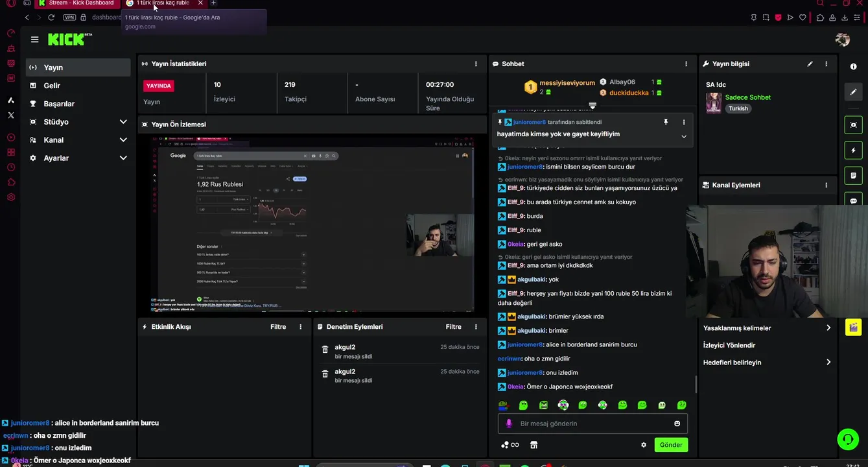Go back using browser back arrow
The width and height of the screenshot is (868, 467).
tap(27, 18)
